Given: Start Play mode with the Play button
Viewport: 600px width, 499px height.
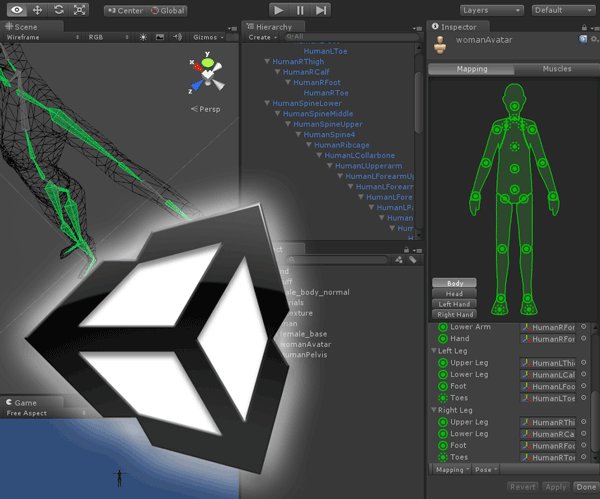Looking at the screenshot, I should tap(279, 10).
